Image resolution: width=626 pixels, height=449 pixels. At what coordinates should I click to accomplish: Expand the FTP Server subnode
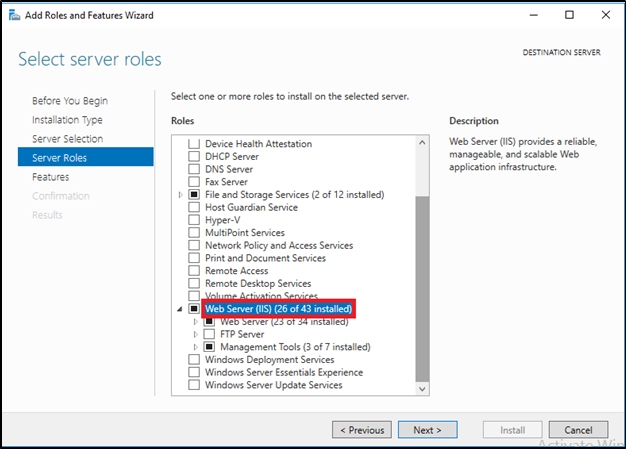coord(196,335)
